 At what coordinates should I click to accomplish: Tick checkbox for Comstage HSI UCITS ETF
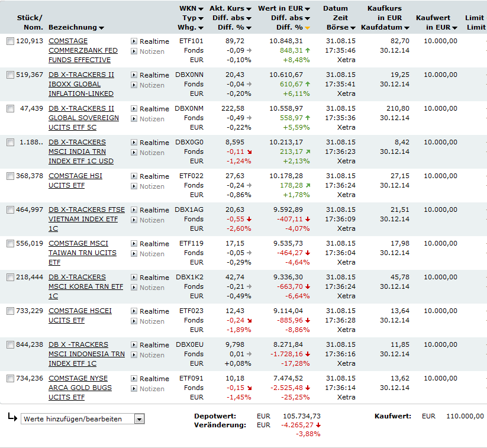[10, 176]
